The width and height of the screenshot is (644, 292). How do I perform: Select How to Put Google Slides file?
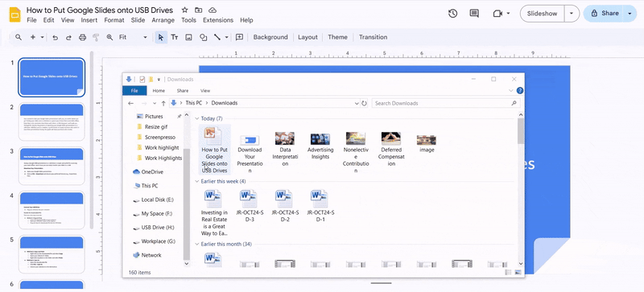point(214,150)
